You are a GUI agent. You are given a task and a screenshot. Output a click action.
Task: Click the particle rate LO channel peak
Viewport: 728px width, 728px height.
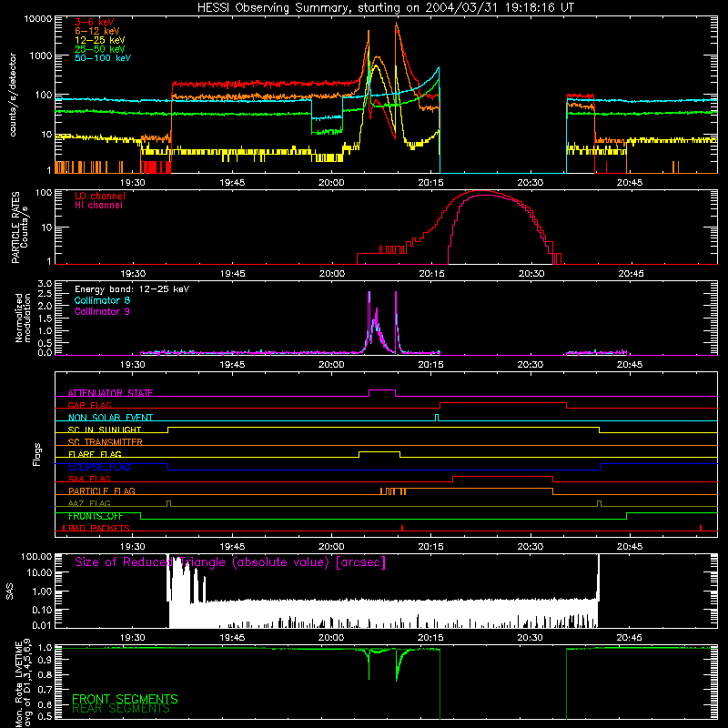(482, 191)
